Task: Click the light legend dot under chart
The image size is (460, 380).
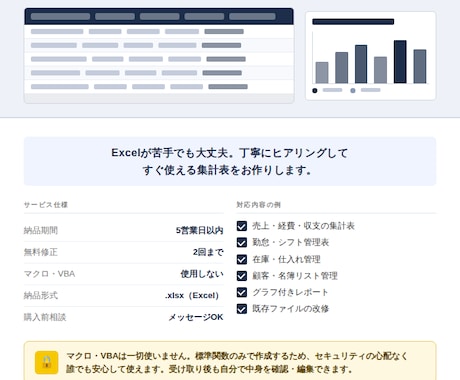Action: tap(353, 90)
